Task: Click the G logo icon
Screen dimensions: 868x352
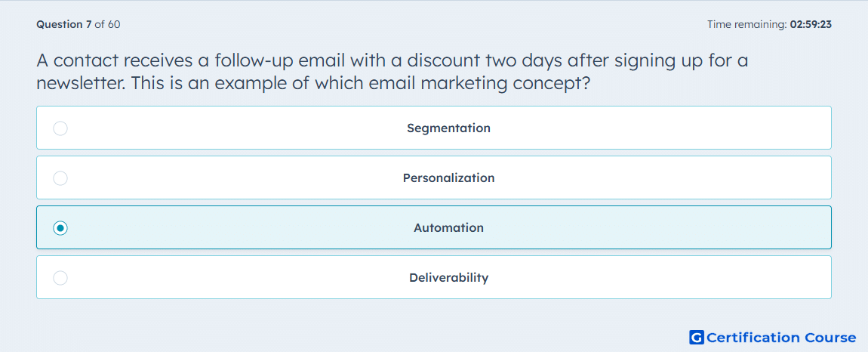Action: pos(697,337)
